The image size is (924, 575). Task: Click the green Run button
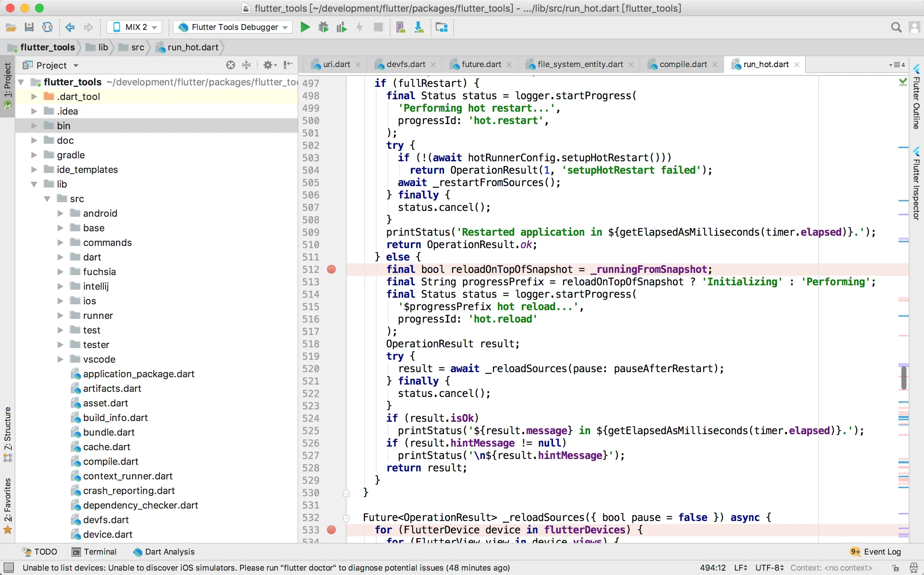[305, 27]
